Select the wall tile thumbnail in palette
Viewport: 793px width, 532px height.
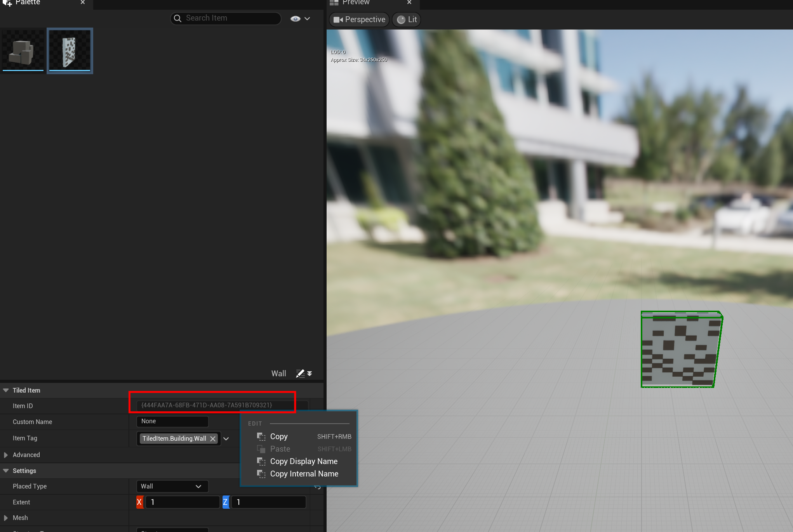pyautogui.click(x=70, y=51)
